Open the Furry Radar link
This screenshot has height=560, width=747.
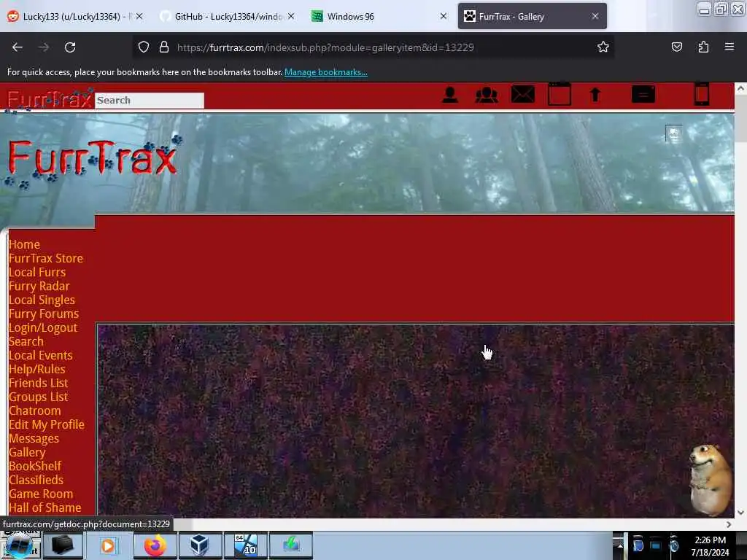coord(39,286)
